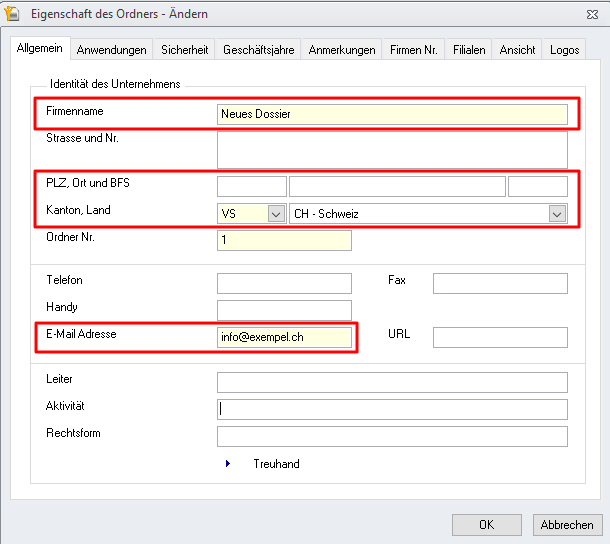610x544 pixels.
Task: Click the E-Mail Adresse input field
Action: pyautogui.click(x=284, y=337)
